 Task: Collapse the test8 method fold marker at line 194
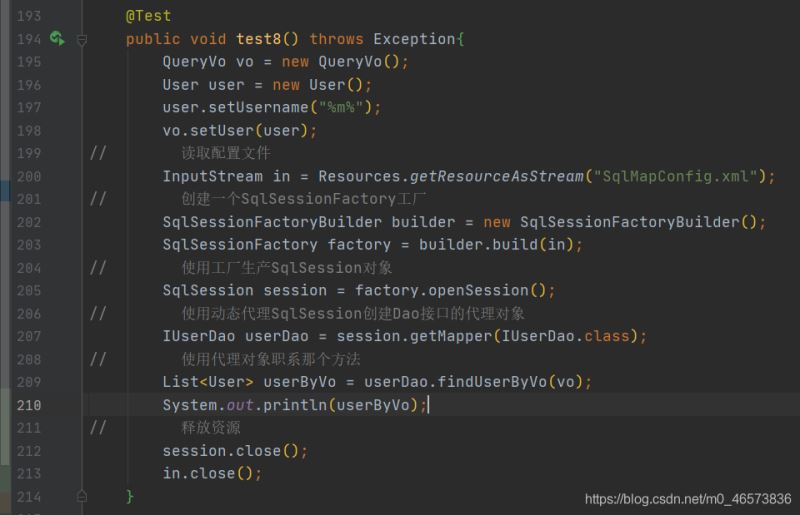click(x=82, y=40)
